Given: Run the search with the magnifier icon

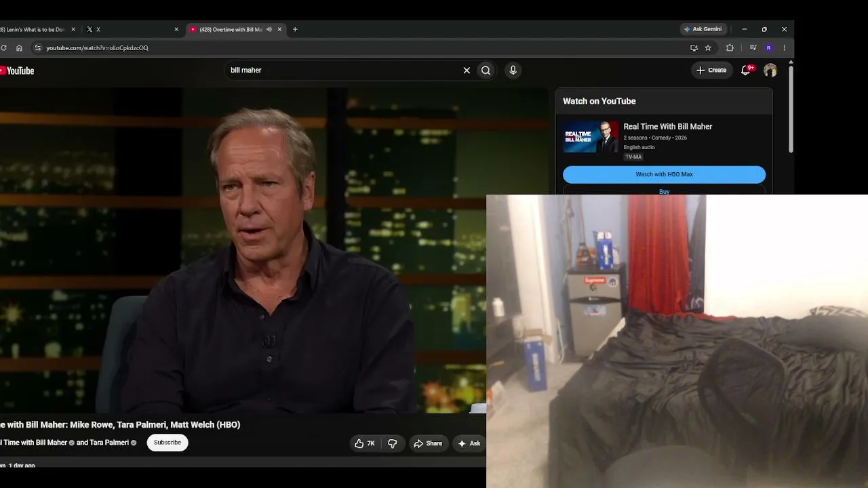Looking at the screenshot, I should click(486, 70).
